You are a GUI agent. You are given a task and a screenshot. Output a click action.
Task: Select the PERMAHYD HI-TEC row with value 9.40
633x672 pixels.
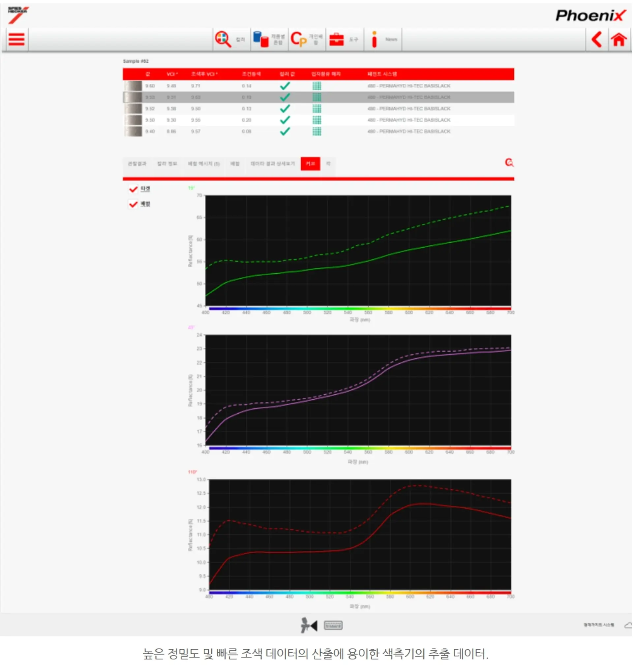pos(318,131)
